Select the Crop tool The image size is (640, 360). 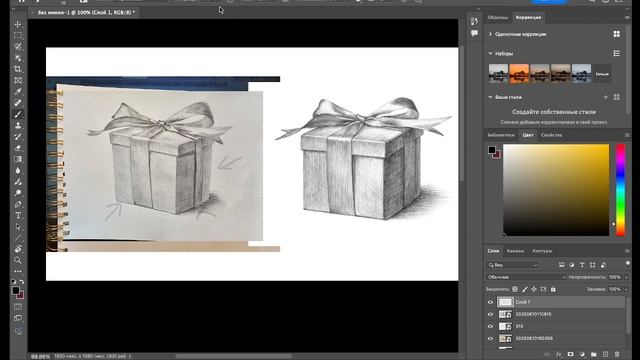18,69
